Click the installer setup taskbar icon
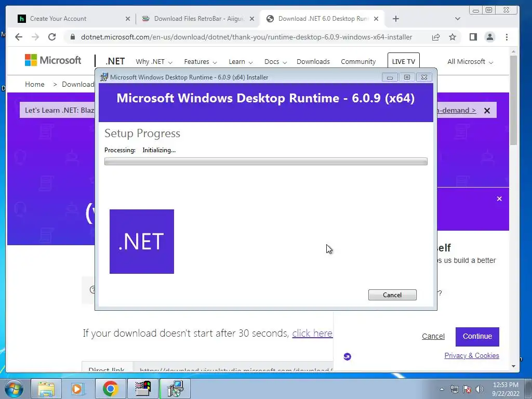The image size is (532, 399). [x=175, y=389]
